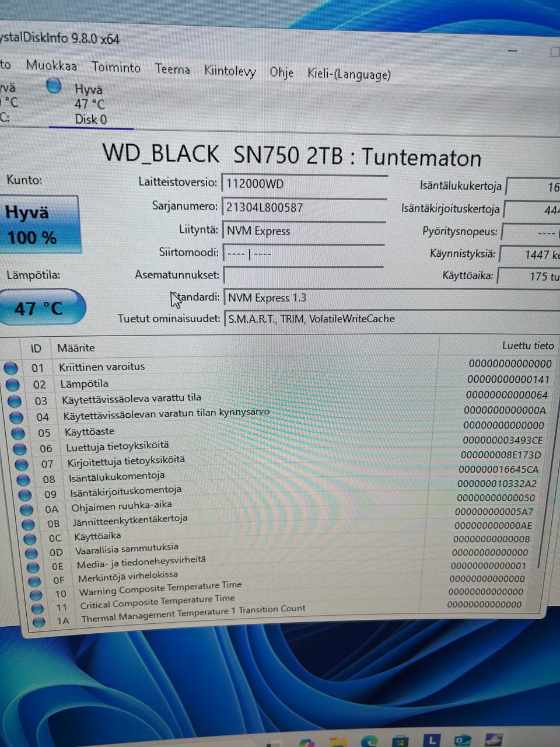
Task: Select the Käyttöaste attribute text
Action: click(x=89, y=432)
